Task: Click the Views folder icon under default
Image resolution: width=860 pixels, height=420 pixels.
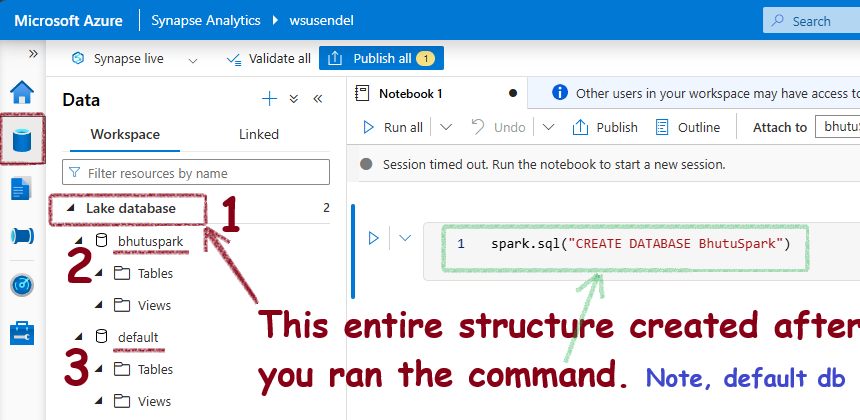Action: click(x=122, y=401)
